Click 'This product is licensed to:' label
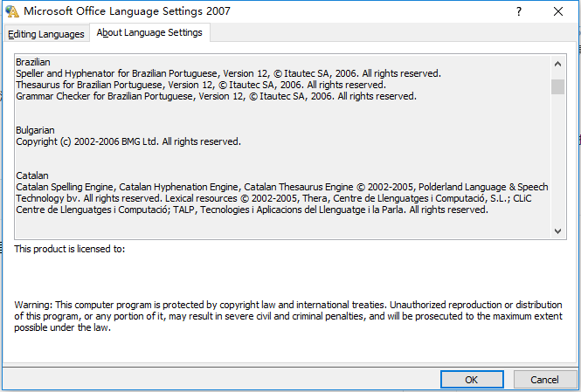The height and width of the screenshot is (392, 581). coord(70,249)
